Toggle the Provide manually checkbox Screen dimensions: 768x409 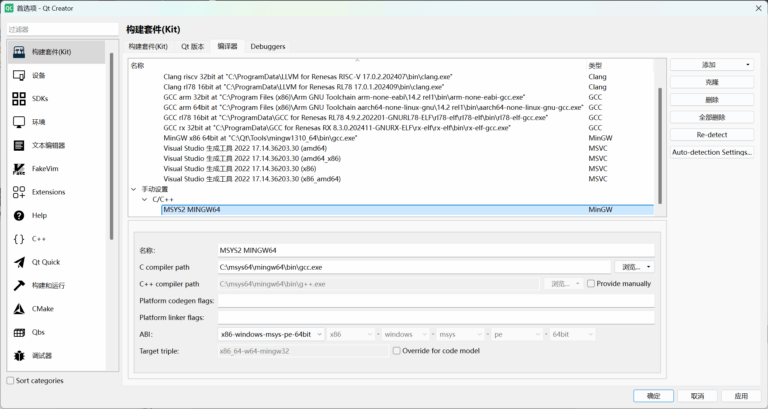[x=589, y=284]
